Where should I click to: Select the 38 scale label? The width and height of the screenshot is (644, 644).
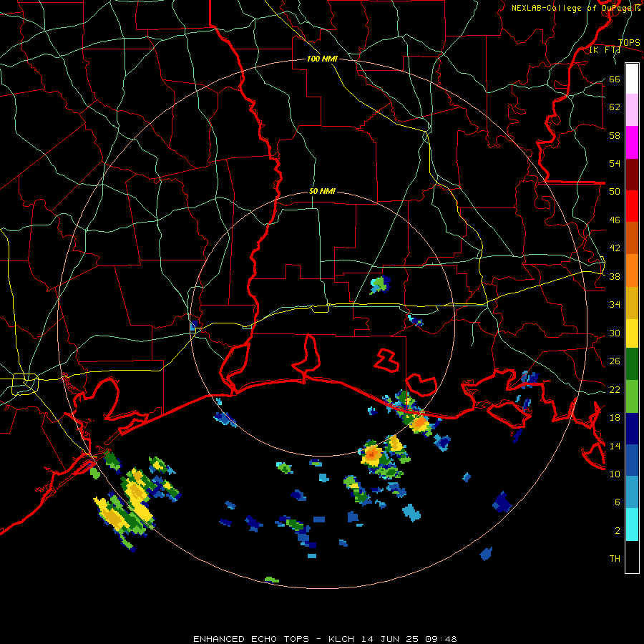pyautogui.click(x=615, y=277)
